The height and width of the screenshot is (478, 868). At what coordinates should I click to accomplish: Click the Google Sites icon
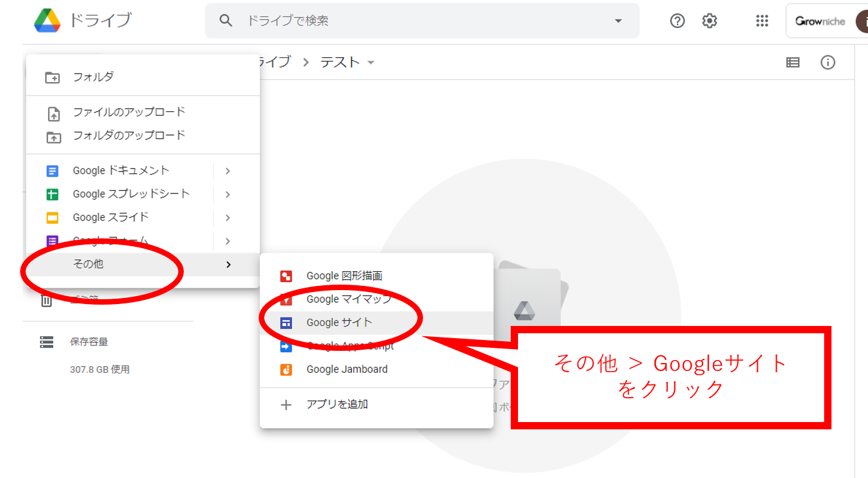[x=286, y=323]
